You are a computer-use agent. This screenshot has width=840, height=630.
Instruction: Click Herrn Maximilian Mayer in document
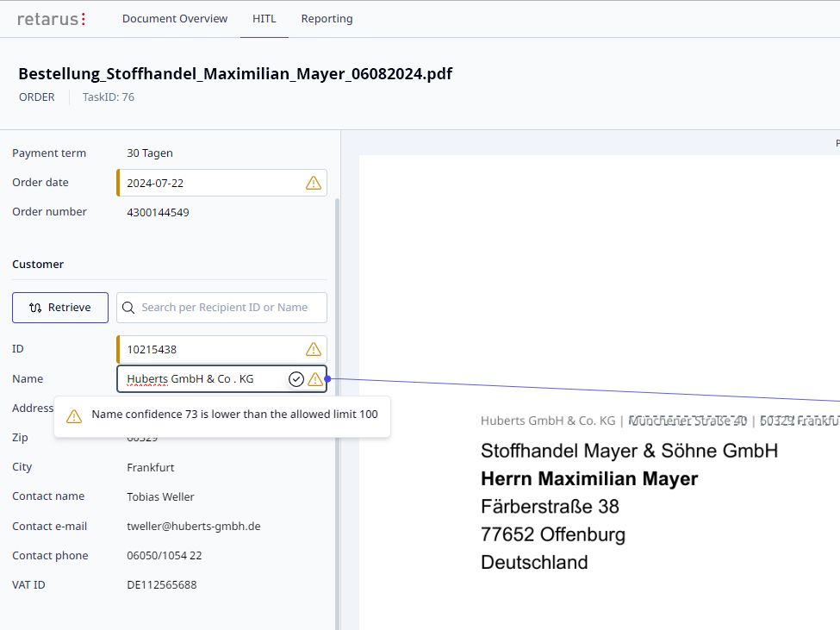click(589, 478)
